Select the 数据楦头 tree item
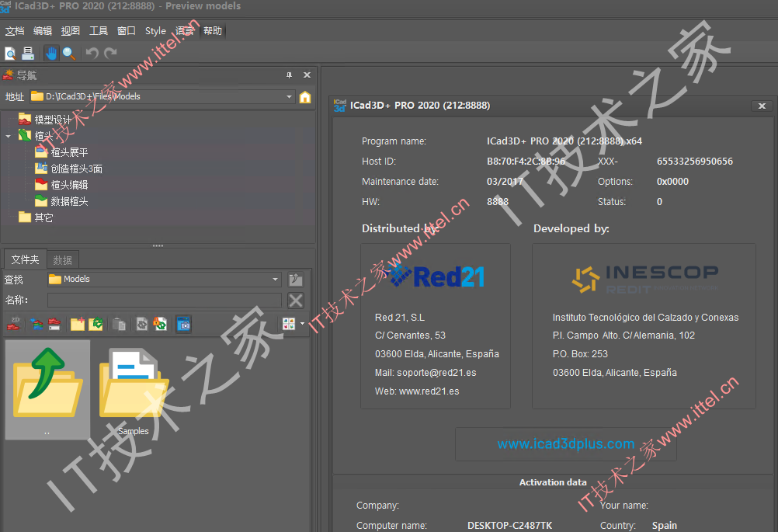 click(61, 201)
